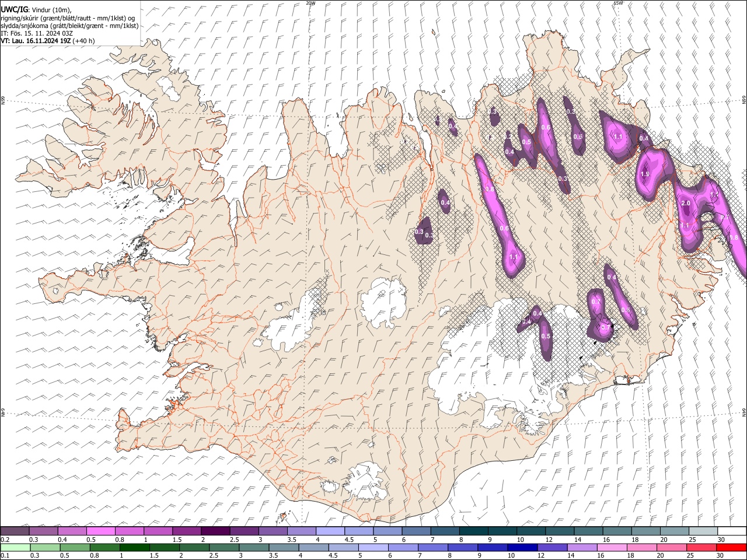Viewport: 747px width, 560px height.
Task: Click the '15W' longitude label
Action: (617, 3)
